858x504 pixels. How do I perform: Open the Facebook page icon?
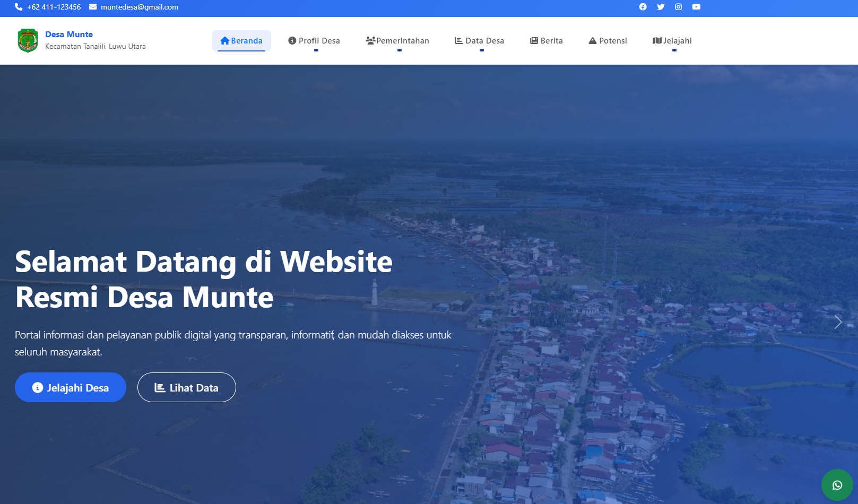pos(643,7)
